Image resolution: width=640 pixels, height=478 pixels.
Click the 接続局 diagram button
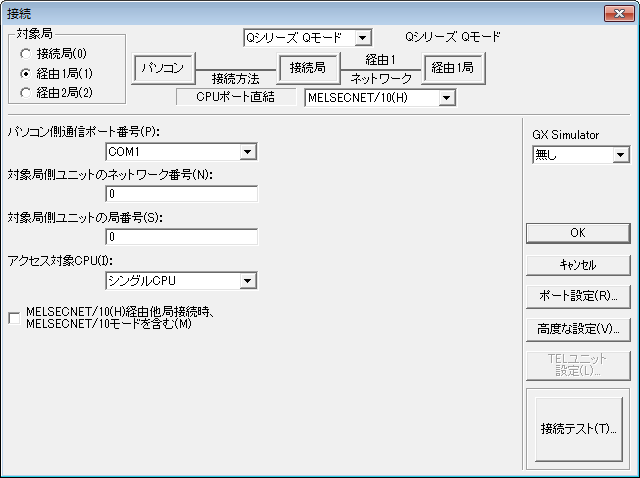(308, 68)
